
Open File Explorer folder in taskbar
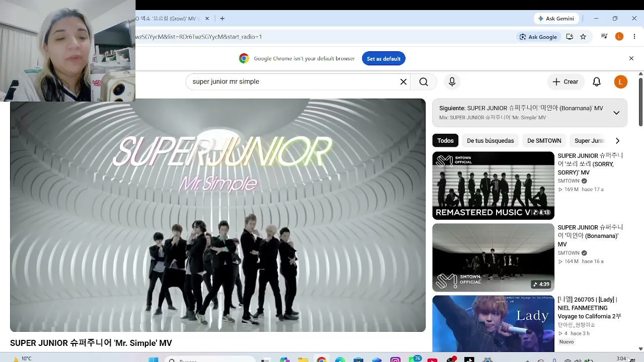coord(303,360)
